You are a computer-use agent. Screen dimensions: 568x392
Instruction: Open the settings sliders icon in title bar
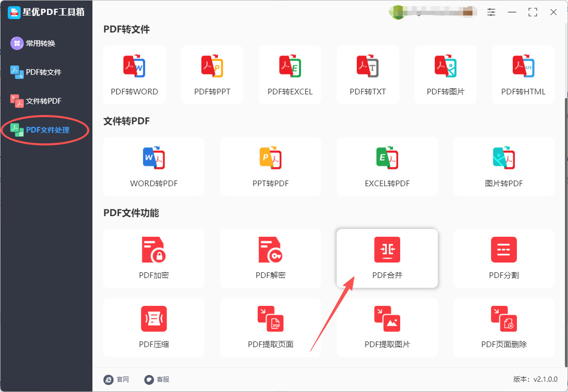(x=491, y=12)
